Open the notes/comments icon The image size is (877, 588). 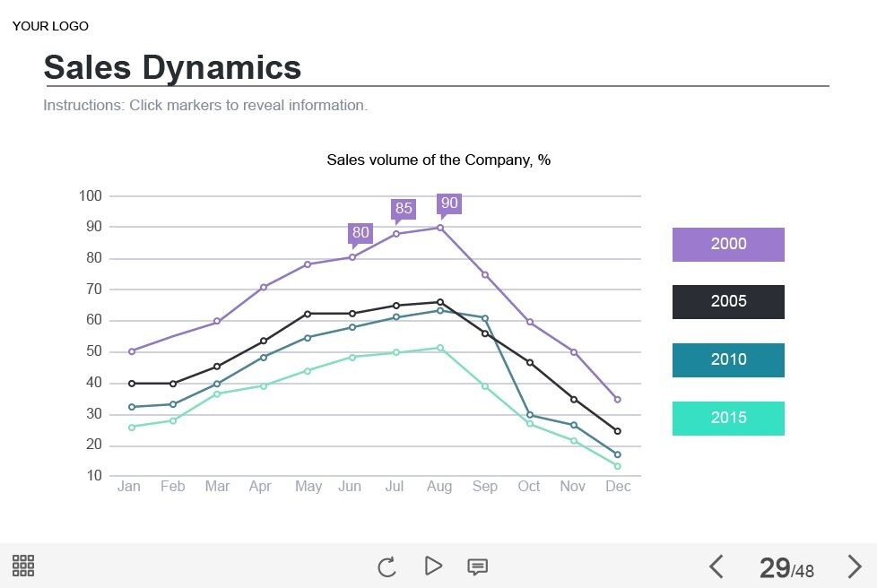point(478,566)
